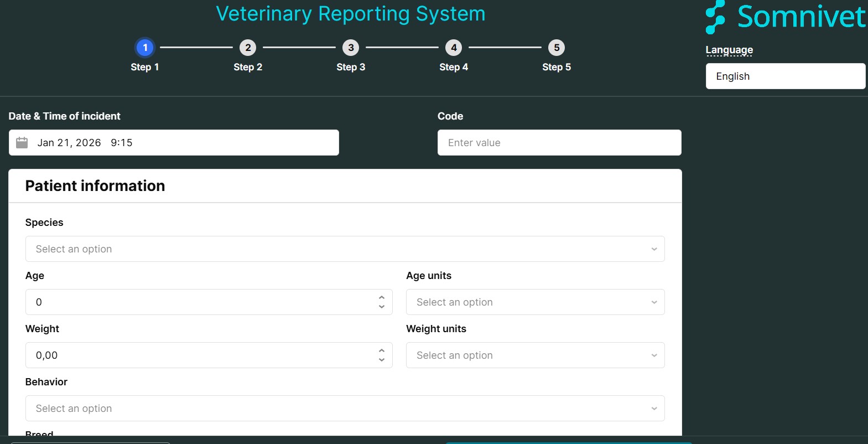
Task: Click the Veterinary Reporting System title
Action: [351, 14]
